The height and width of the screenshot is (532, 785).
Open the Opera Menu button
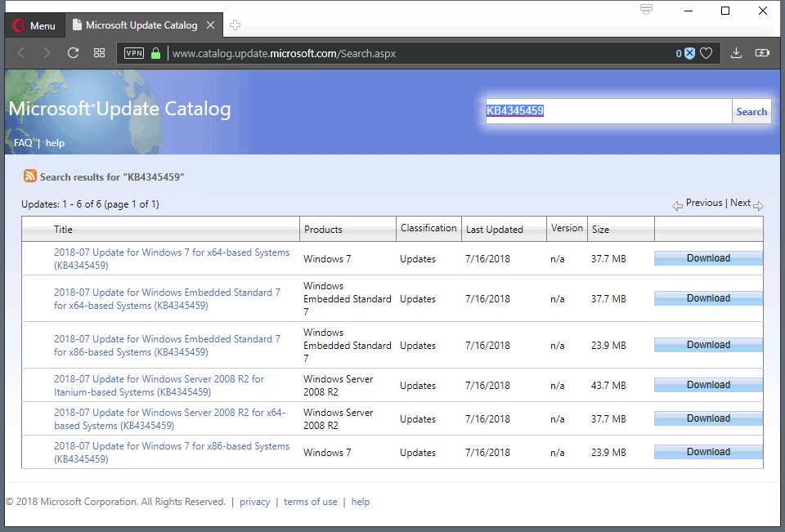click(34, 25)
